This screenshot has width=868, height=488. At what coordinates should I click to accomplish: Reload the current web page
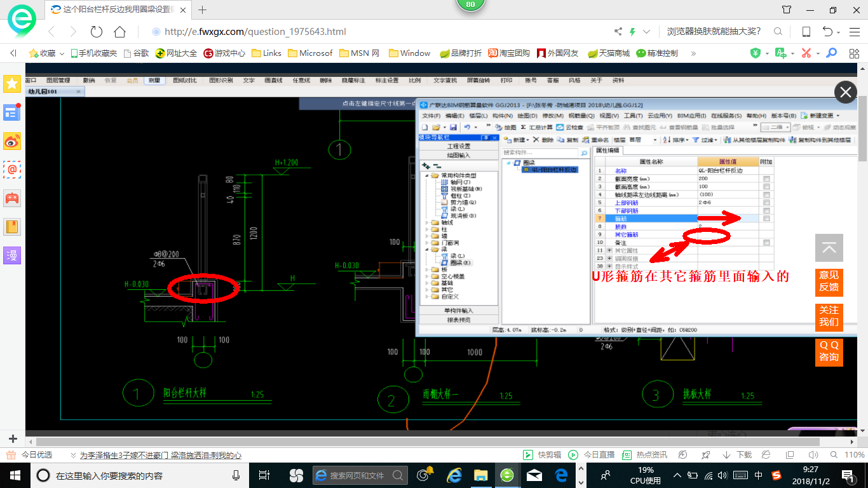coord(97,32)
